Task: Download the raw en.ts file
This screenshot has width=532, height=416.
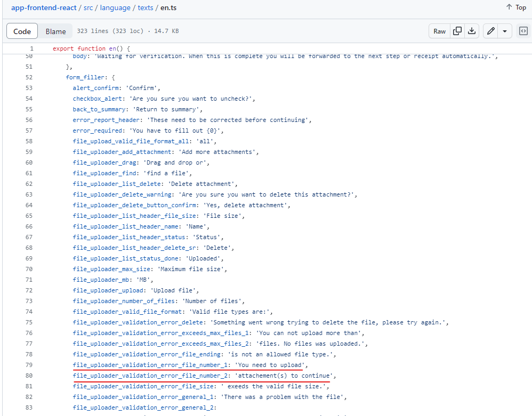Action: click(x=471, y=31)
